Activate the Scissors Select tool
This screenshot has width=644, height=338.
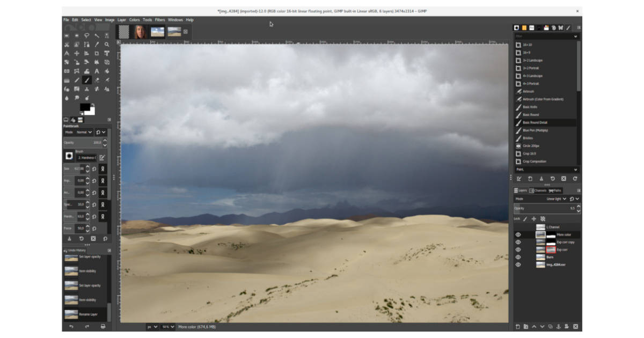[x=68, y=44]
